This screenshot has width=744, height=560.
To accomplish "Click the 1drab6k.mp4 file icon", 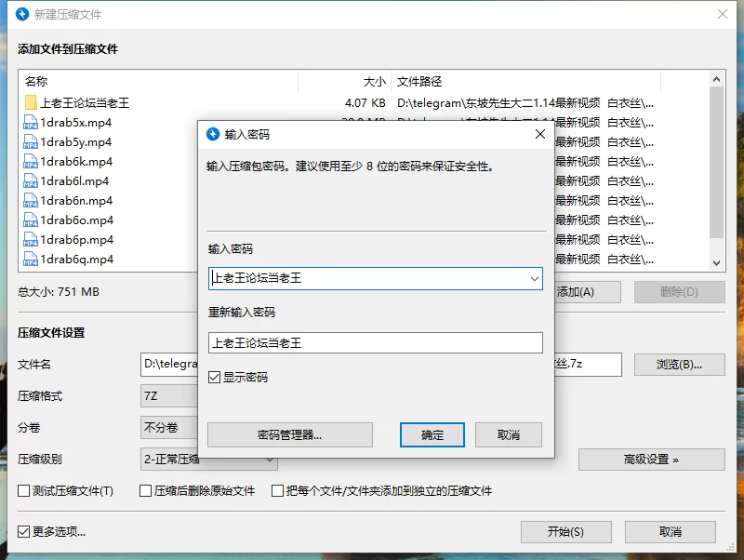I will pyautogui.click(x=31, y=162).
